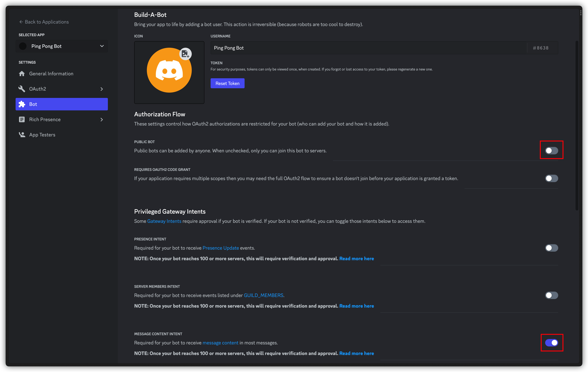588x372 pixels.
Task: Disable the Message Content Intent toggle
Action: click(x=552, y=343)
